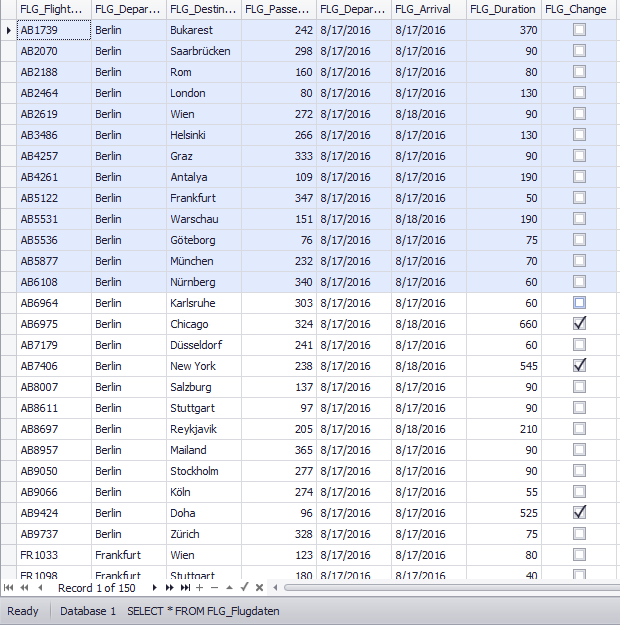The height and width of the screenshot is (627, 623).
Task: Uncheck FLG_Change for Chicago flight AB6975
Action: pos(579,324)
